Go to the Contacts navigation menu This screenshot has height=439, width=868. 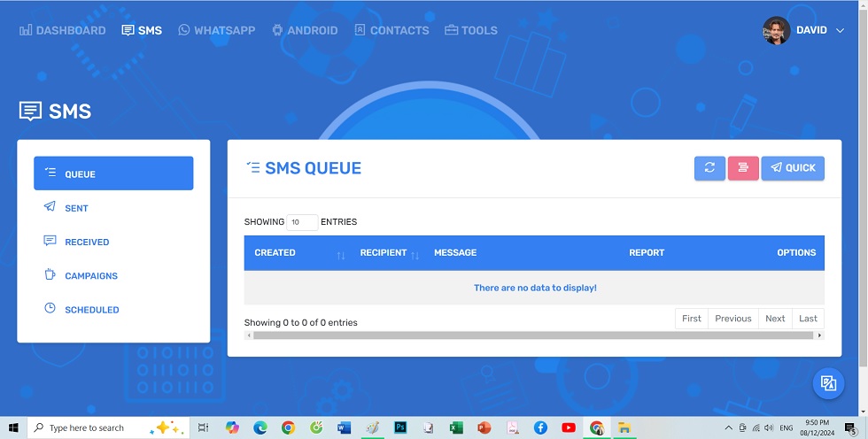coord(391,30)
